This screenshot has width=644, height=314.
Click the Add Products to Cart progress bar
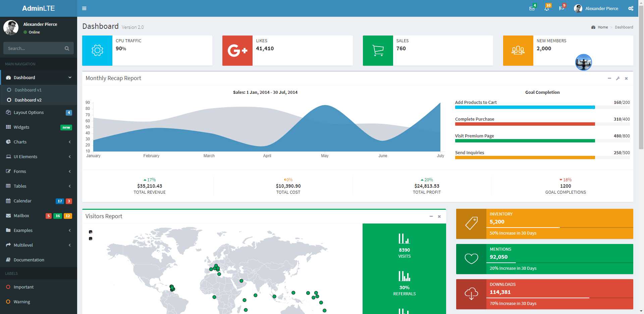[x=542, y=107]
